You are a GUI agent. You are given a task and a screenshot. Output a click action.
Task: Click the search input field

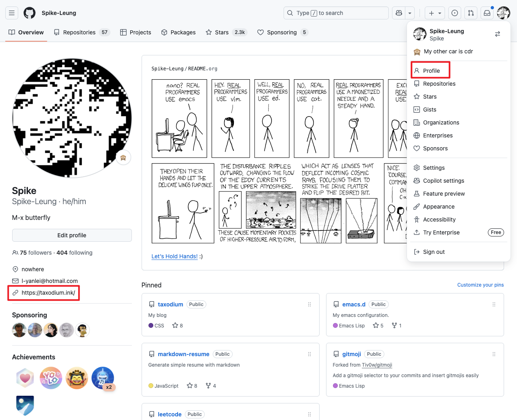[336, 13]
